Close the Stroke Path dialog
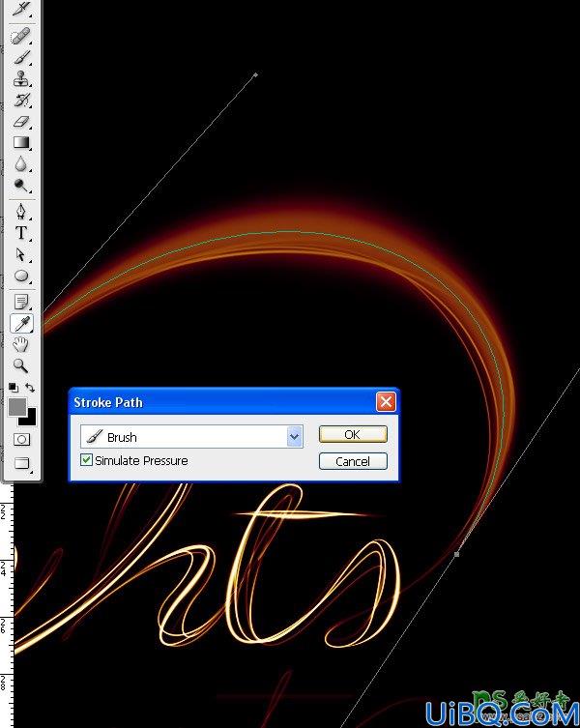Image resolution: width=580 pixels, height=728 pixels. click(x=386, y=402)
